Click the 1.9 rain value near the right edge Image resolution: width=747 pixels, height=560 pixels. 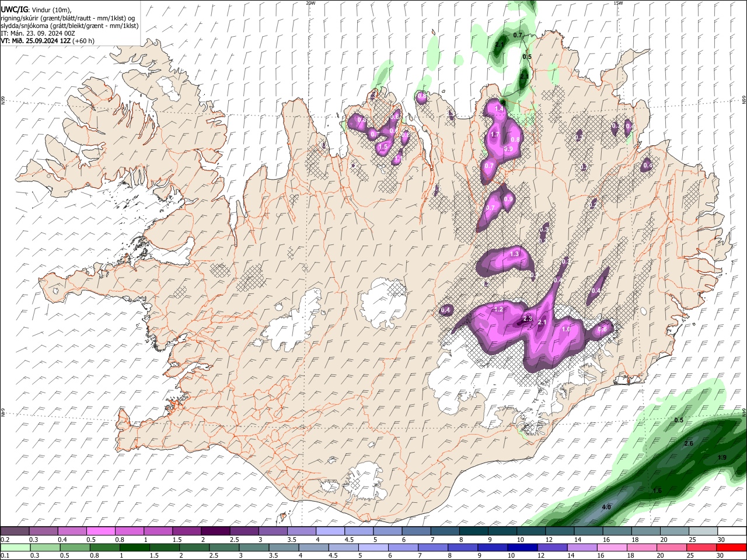722,457
